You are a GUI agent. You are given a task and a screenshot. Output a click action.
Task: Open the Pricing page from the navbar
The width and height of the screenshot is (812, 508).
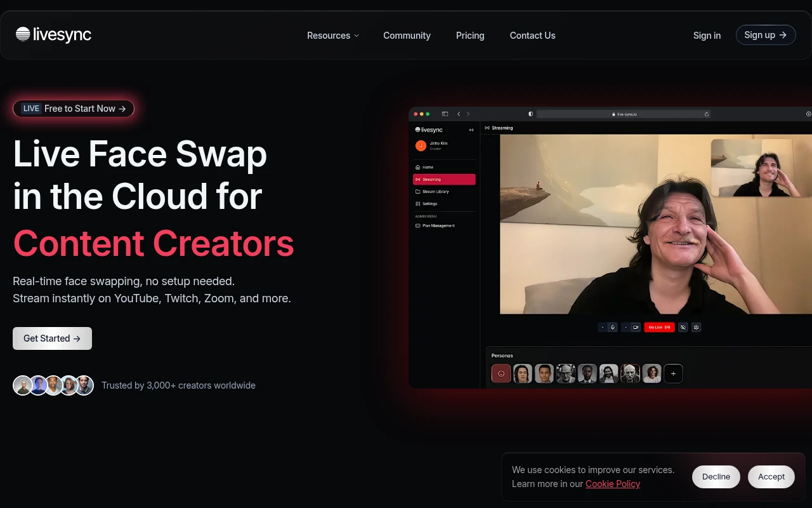pos(470,36)
